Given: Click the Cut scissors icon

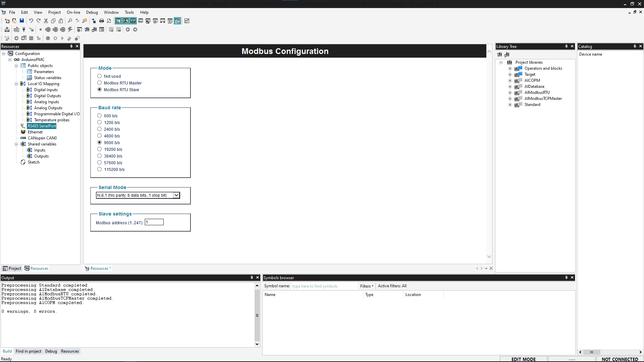Looking at the screenshot, I should (46, 21).
